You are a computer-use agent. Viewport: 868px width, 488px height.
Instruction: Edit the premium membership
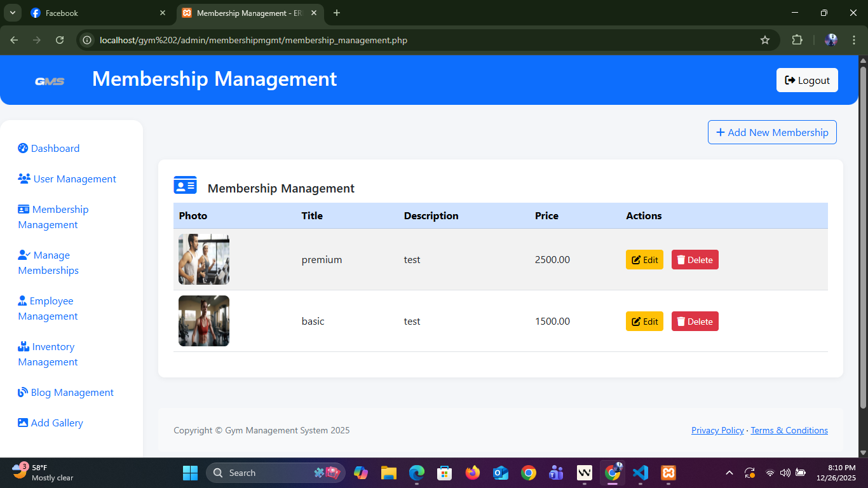644,259
